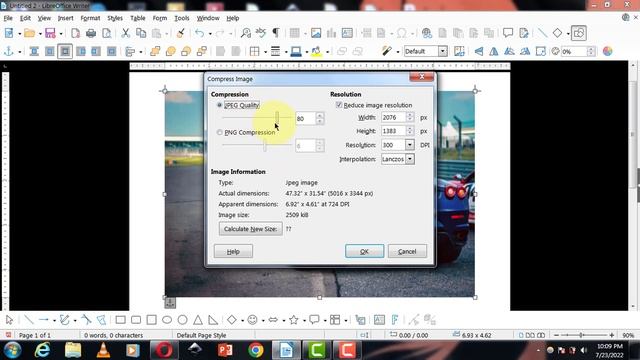
Task: Click the Insert Chart icon
Action: click(331, 33)
